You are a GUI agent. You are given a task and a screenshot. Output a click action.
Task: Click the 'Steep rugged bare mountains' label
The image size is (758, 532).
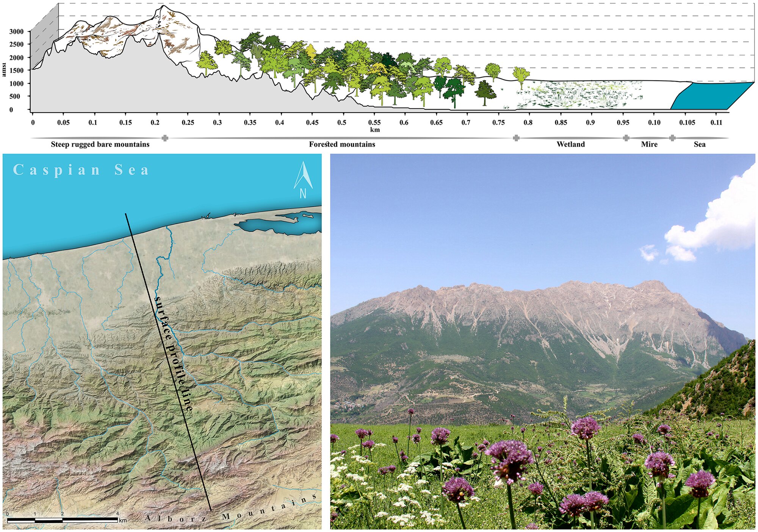tap(100, 144)
